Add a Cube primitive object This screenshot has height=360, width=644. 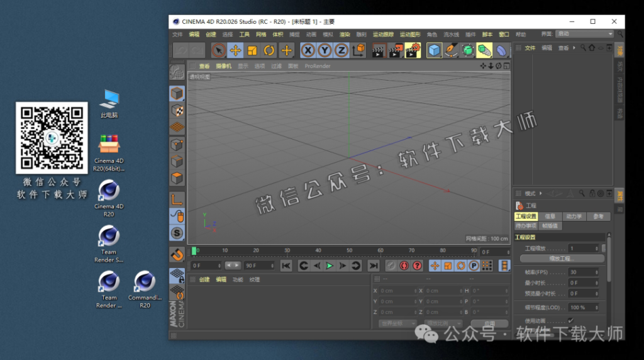434,50
